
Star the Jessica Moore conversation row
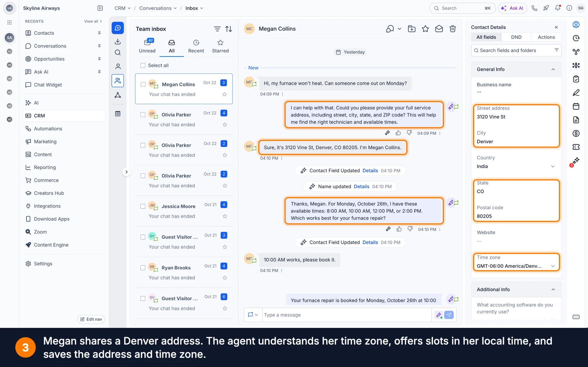(x=225, y=216)
